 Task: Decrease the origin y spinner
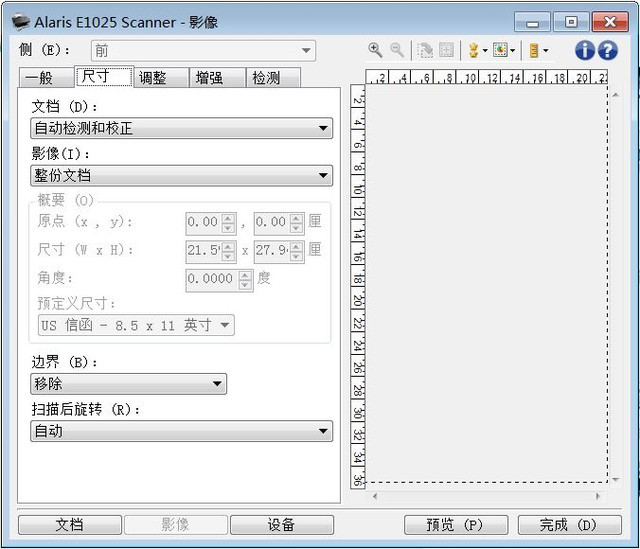(296, 228)
